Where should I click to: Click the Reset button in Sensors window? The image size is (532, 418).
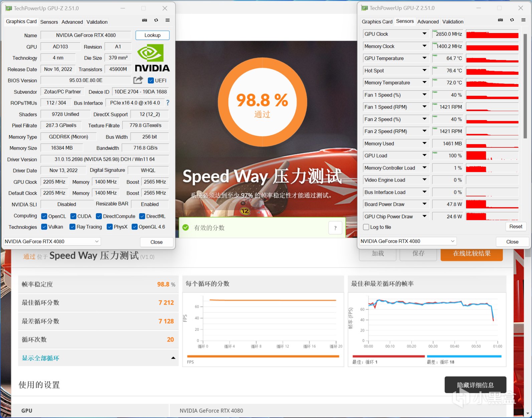(x=516, y=227)
